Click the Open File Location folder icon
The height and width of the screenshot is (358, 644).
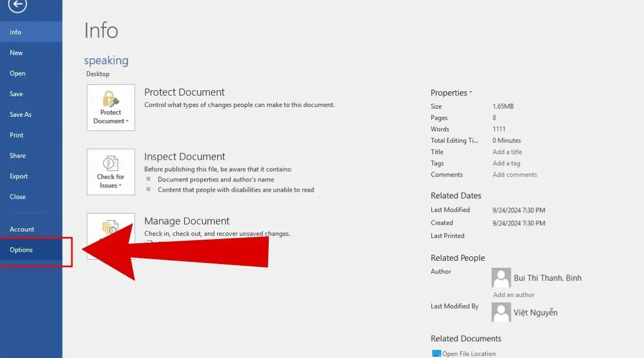click(x=436, y=354)
